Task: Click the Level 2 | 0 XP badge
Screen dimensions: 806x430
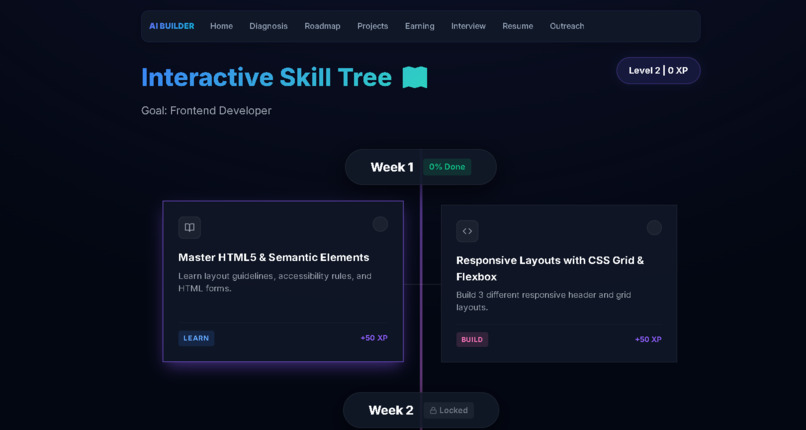Action: (658, 71)
